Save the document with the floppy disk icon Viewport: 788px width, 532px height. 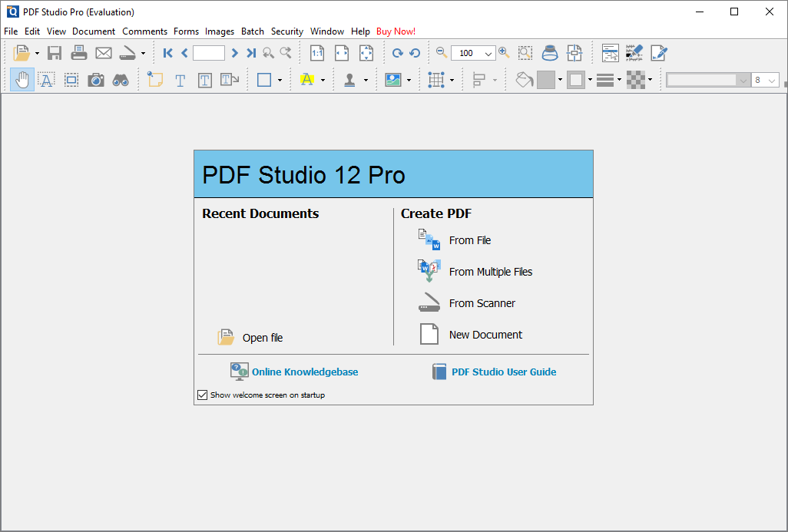tap(55, 53)
